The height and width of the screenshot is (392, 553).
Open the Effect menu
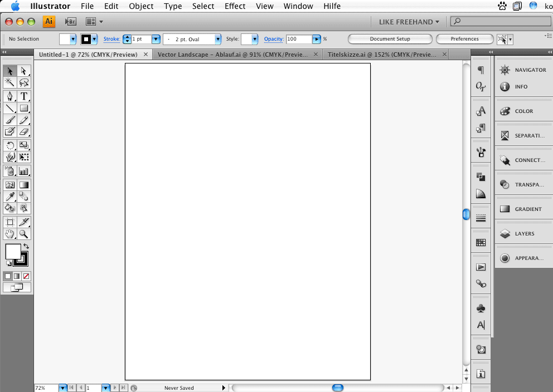click(x=235, y=6)
